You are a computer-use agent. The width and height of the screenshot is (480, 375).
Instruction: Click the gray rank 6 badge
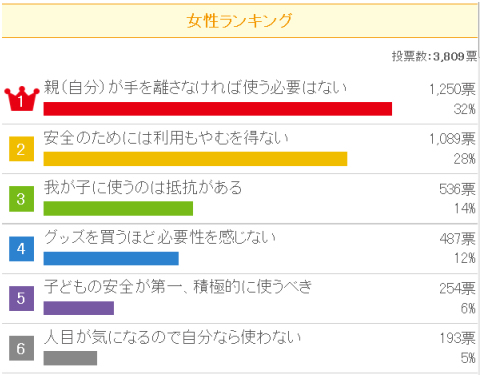pyautogui.click(x=21, y=348)
